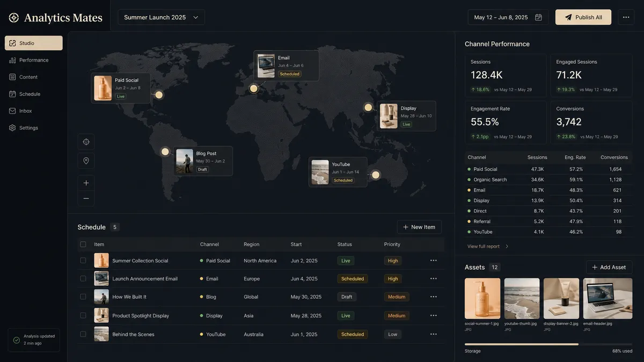
Task: Select the Organic Search channel row
Action: tap(548, 180)
